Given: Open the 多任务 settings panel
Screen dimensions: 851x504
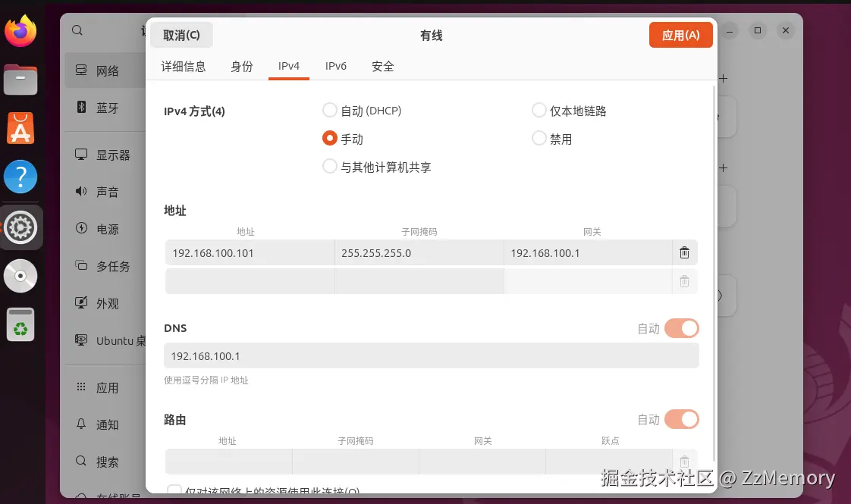Looking at the screenshot, I should [111, 266].
